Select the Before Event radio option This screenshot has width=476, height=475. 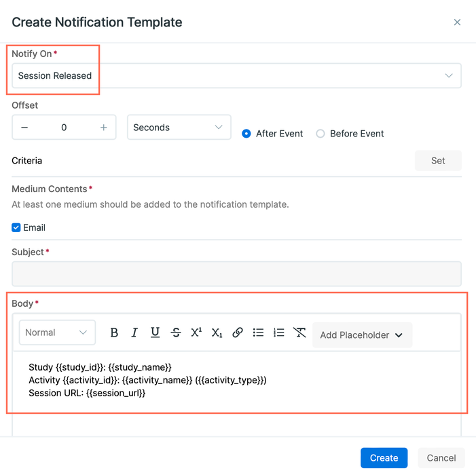click(321, 134)
